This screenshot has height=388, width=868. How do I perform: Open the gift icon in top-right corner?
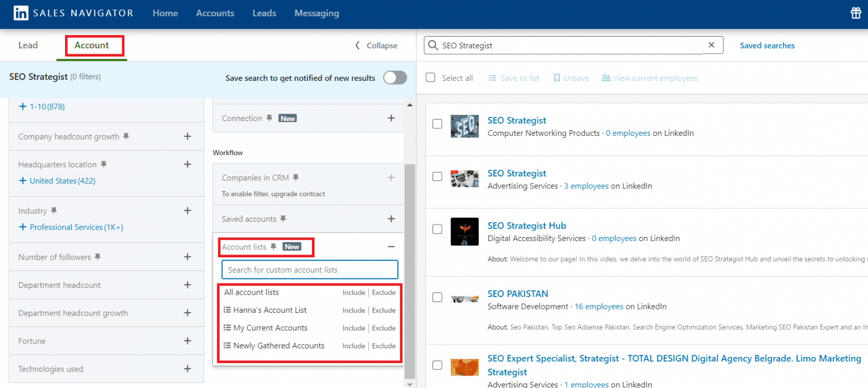[856, 12]
